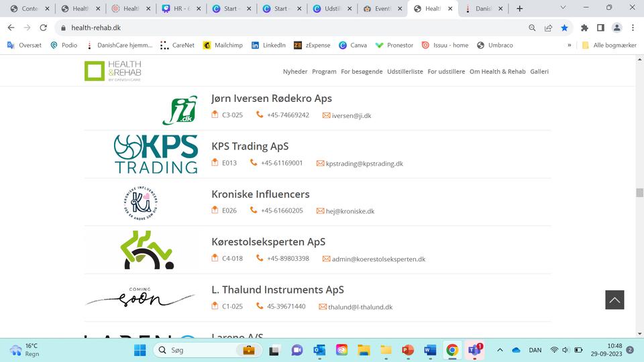
Task: Open the Umbraco bookmark
Action: (x=495, y=45)
